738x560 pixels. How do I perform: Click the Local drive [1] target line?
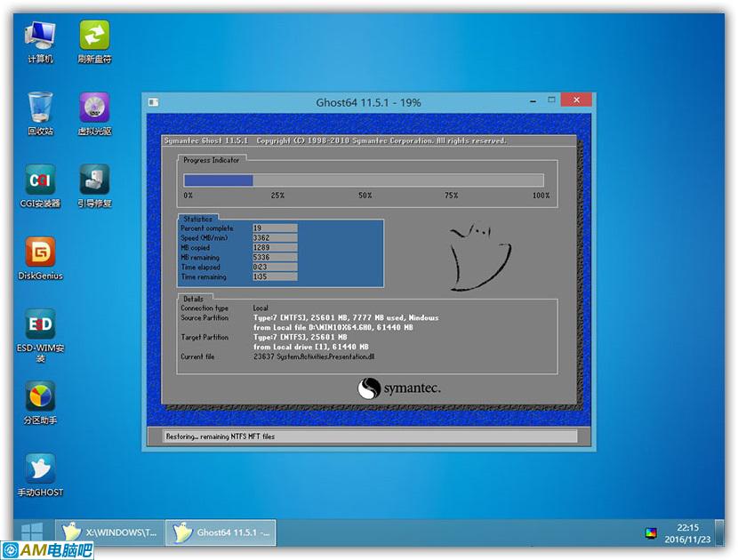pyautogui.click(x=311, y=347)
